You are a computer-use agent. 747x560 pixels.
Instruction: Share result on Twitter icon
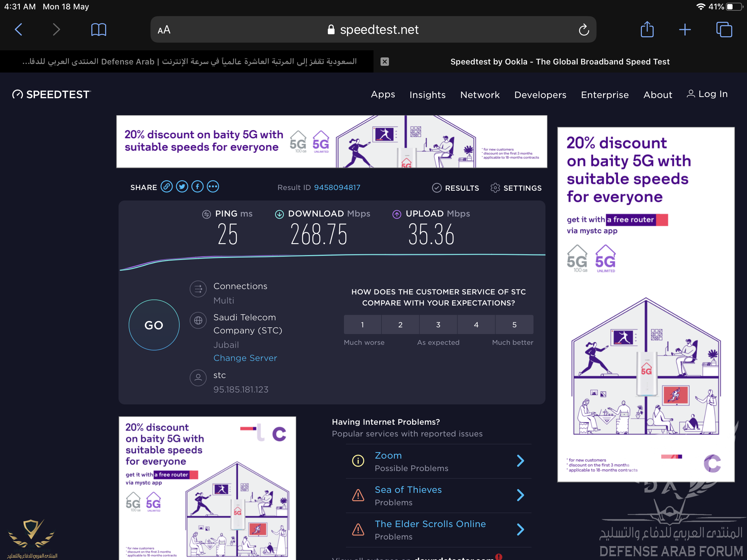[182, 187]
